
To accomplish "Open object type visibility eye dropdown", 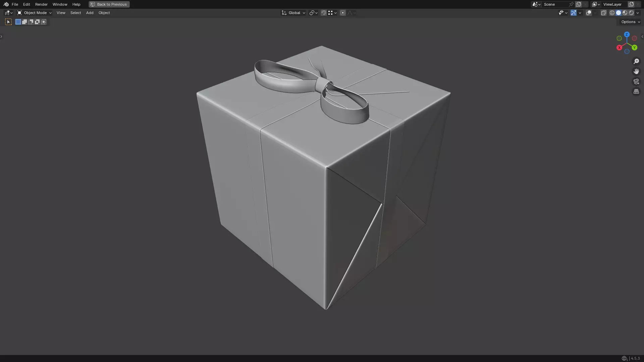I will pos(563,13).
